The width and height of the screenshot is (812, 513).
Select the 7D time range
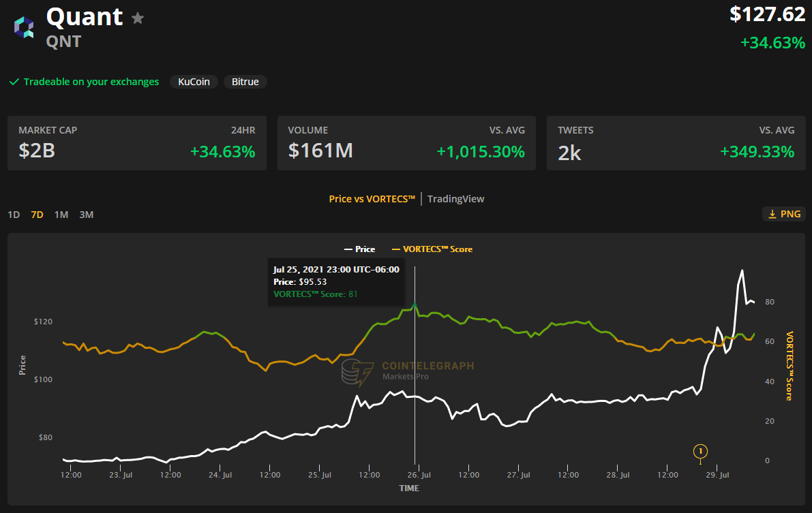(x=37, y=215)
